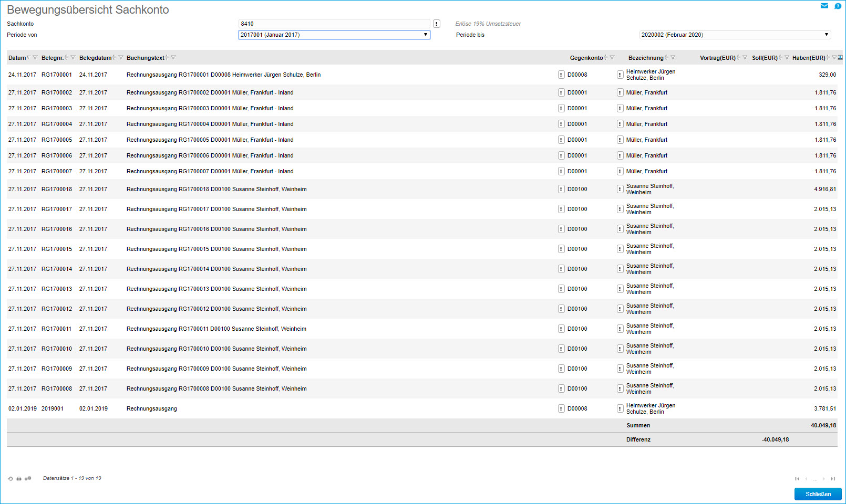Image resolution: width=846 pixels, height=504 pixels.
Task: Filter the Buchungstext column
Action: (x=173, y=58)
